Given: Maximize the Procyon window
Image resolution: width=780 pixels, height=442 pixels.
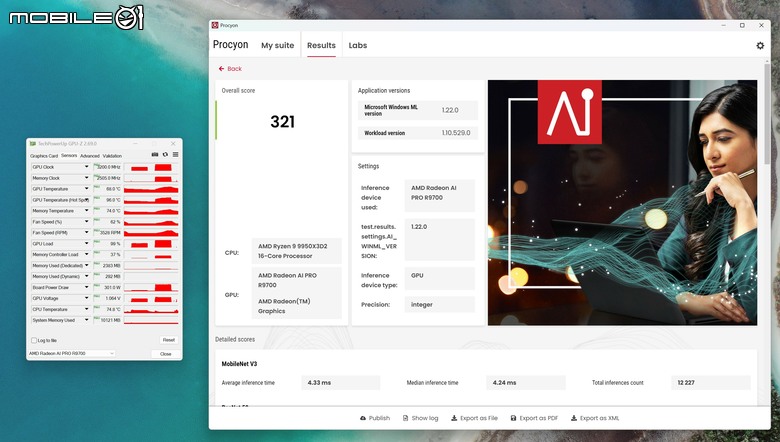Looking at the screenshot, I should [x=742, y=25].
